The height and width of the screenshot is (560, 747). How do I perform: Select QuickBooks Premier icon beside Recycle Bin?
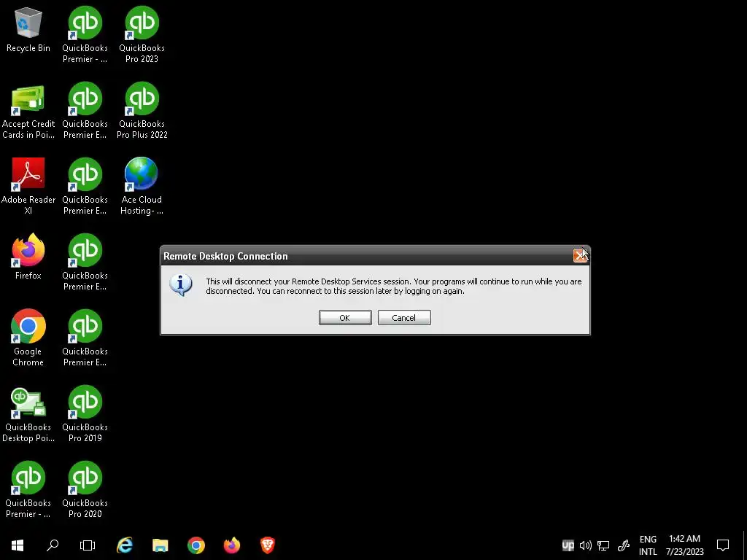coord(85,35)
